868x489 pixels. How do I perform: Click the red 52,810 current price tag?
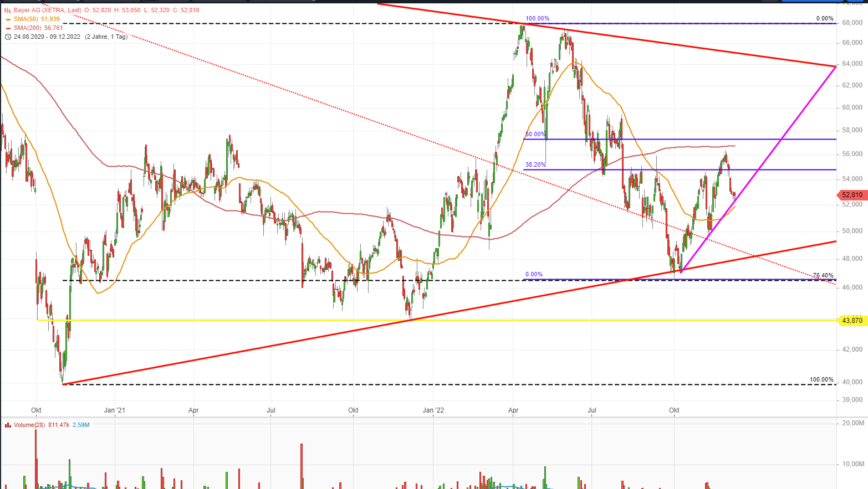[x=851, y=195]
